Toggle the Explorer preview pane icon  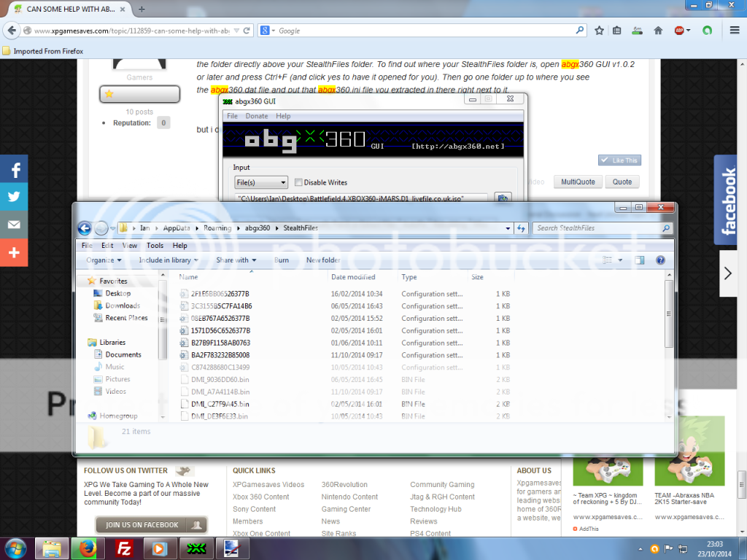coord(640,260)
